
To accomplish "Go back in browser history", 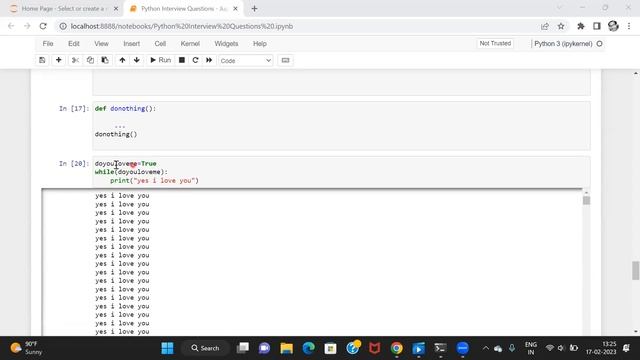I will (x=11, y=26).
